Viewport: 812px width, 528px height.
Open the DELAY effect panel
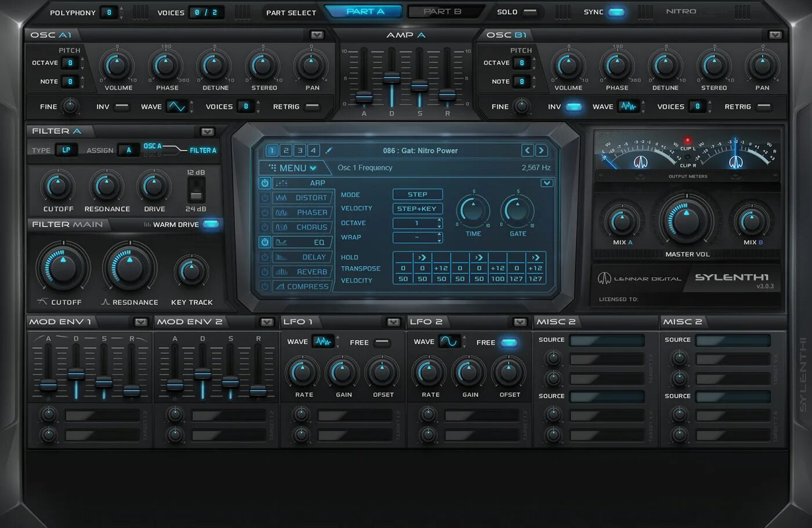[x=304, y=256]
